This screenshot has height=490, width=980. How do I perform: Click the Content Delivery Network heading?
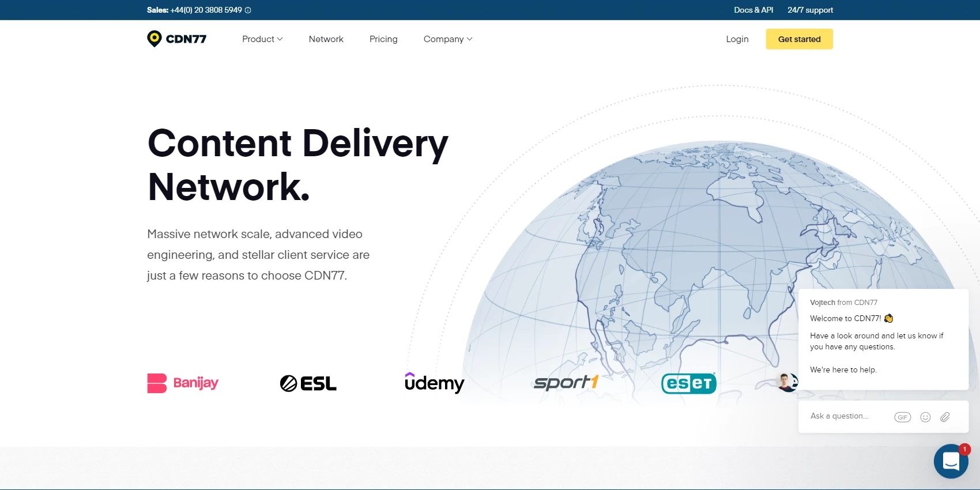tap(298, 165)
